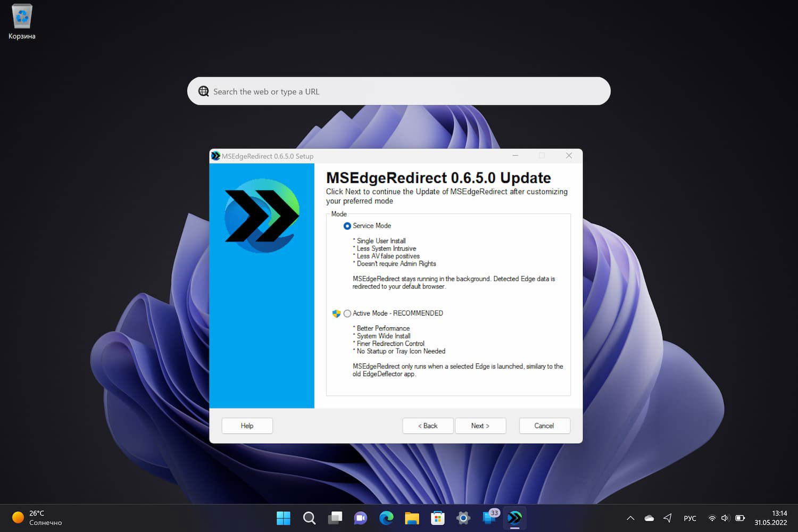Click the 'MSEdgeRedirect 0.6.5.0 Setup' window title
This screenshot has height=532, width=798.
coord(268,156)
